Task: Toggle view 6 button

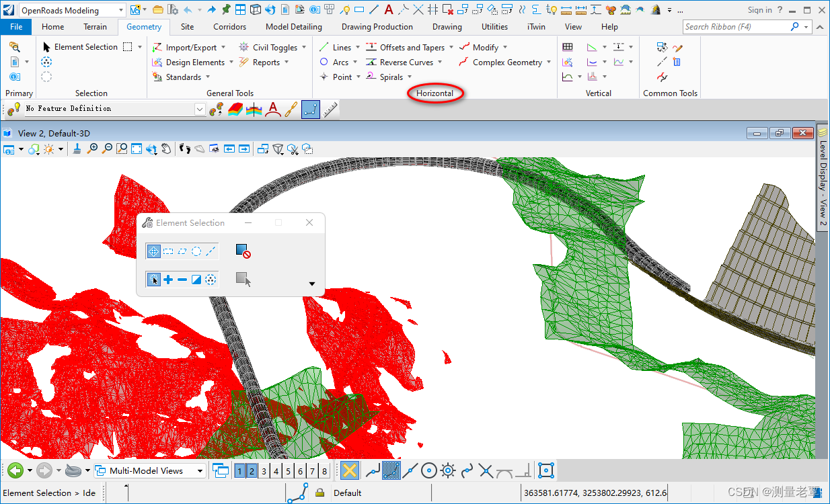Action: coord(300,471)
